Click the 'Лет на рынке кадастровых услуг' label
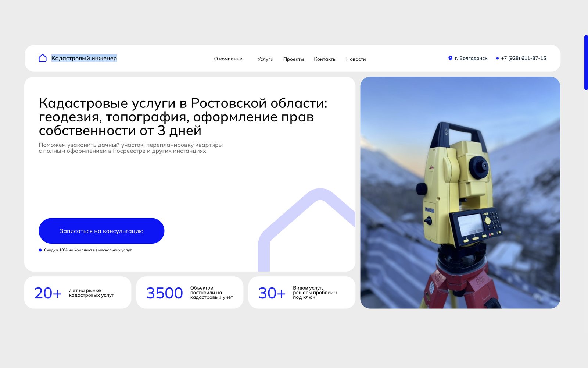The height and width of the screenshot is (368, 588). 92,293
